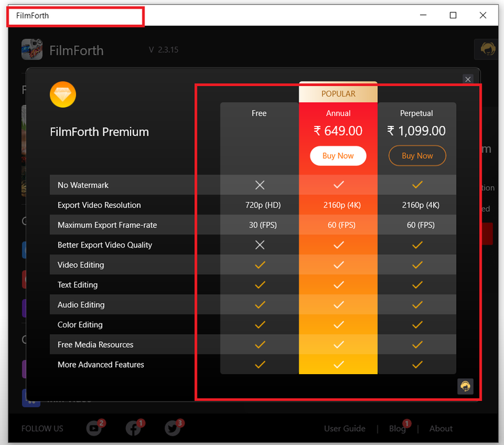Click the Video Editing row label

[81, 265]
